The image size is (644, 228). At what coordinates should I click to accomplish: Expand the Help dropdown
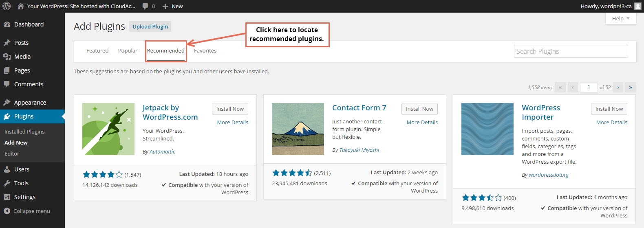(621, 18)
